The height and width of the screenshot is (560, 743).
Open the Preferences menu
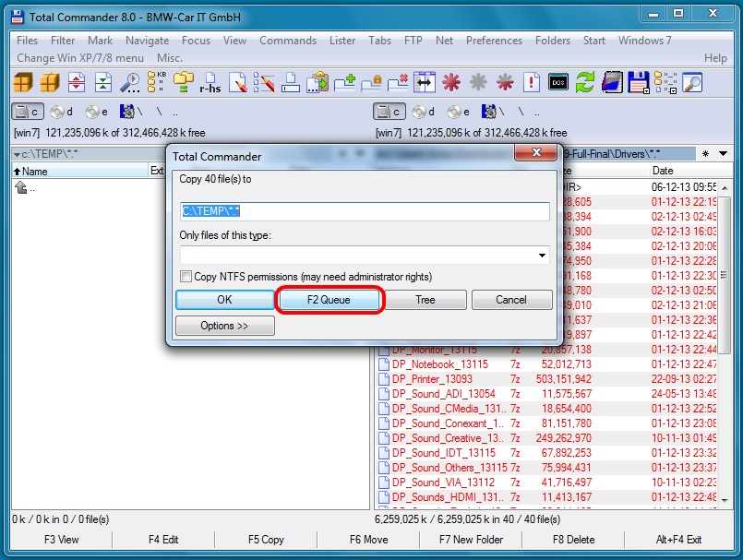(x=494, y=41)
